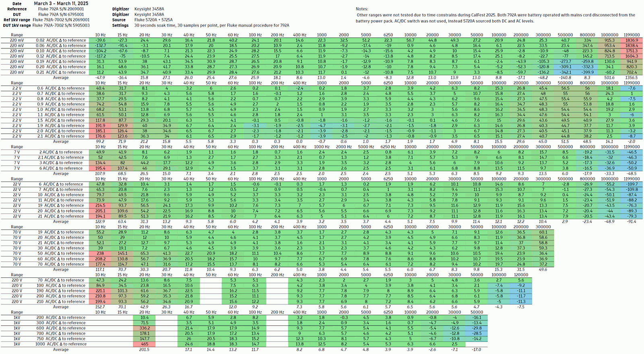The image size is (644, 354).
Task: Click the cell with value '185.1'
Action: (x=100, y=130)
